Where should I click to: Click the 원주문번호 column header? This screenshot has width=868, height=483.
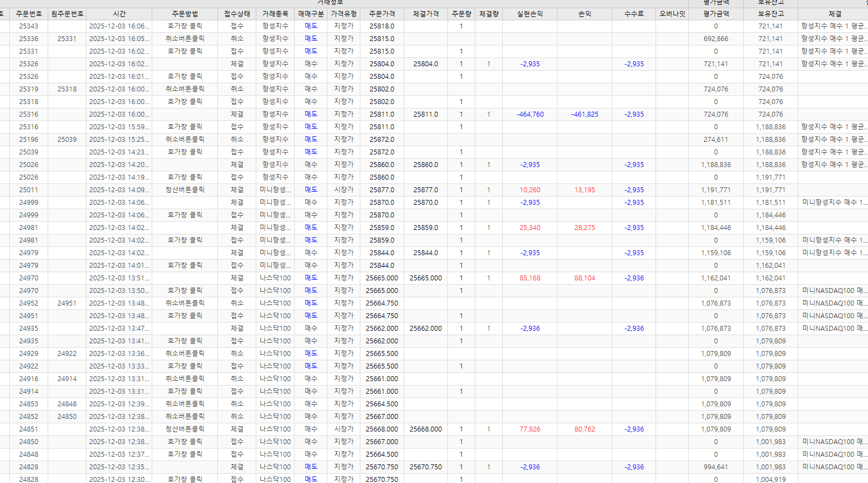(x=67, y=14)
